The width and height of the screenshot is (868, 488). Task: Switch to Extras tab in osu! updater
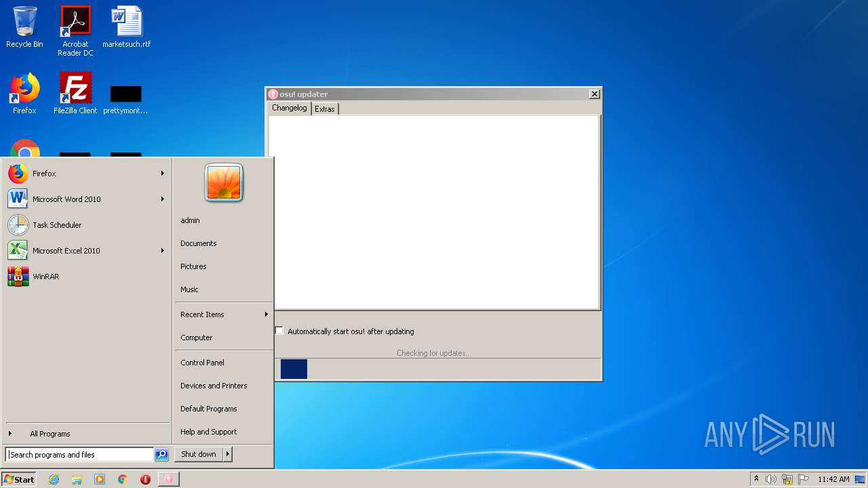click(x=324, y=109)
